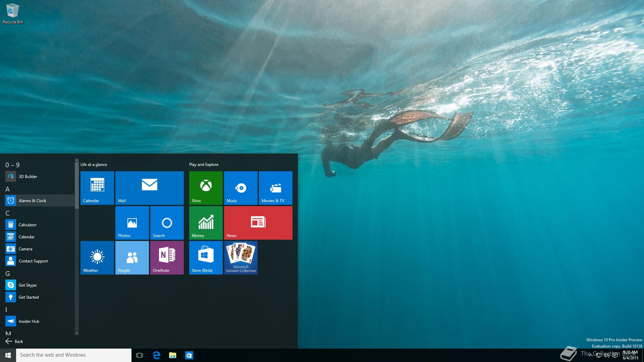This screenshot has height=362, width=644.
Task: Open Insider Hub from app list
Action: (x=40, y=321)
